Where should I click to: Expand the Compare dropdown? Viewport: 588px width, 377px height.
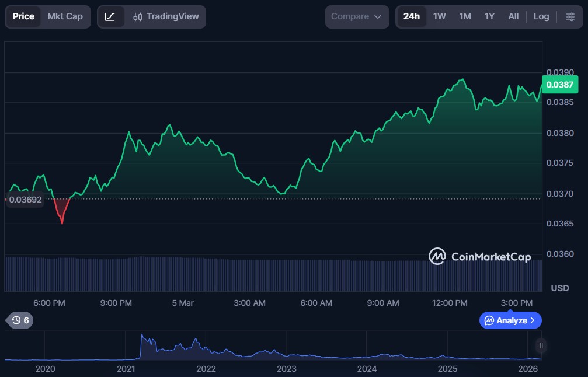pyautogui.click(x=356, y=16)
